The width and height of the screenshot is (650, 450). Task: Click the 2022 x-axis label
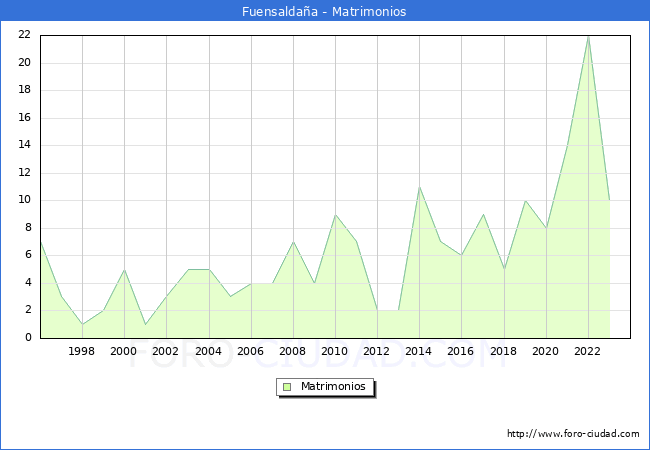[x=587, y=351]
